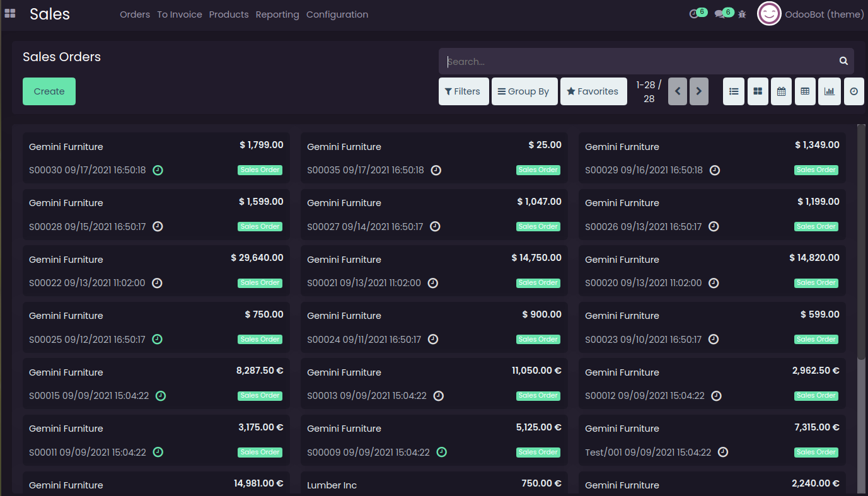Open the debug bug icon menu
The width and height of the screenshot is (868, 496).
tap(742, 14)
